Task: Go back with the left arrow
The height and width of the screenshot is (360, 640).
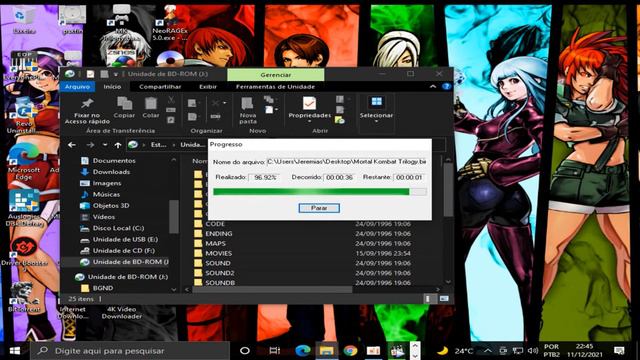Action: click(72, 145)
